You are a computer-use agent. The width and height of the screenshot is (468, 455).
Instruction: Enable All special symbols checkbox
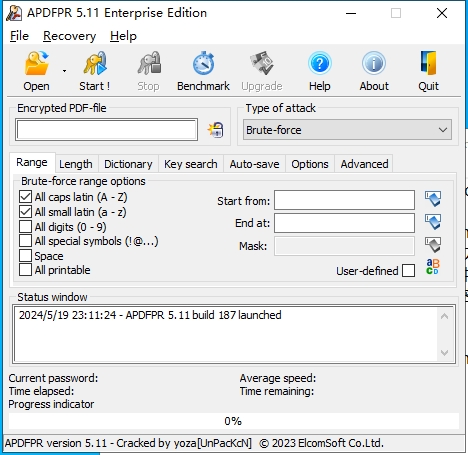click(x=25, y=241)
